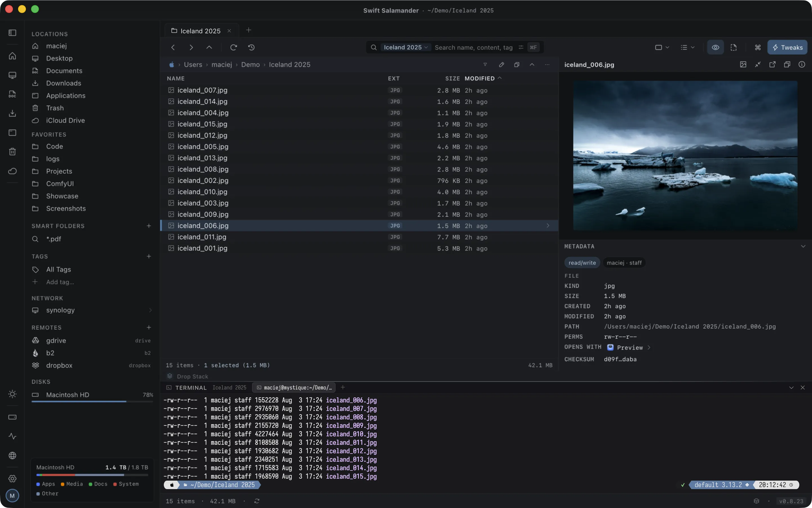This screenshot has height=508, width=812.
Task: Click the Demo breadcrumb
Action: (x=250, y=65)
